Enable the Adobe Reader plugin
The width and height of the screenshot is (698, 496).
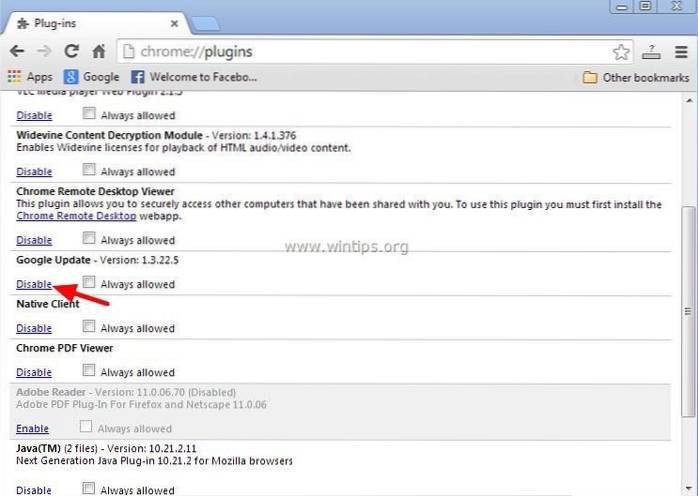pyautogui.click(x=33, y=428)
